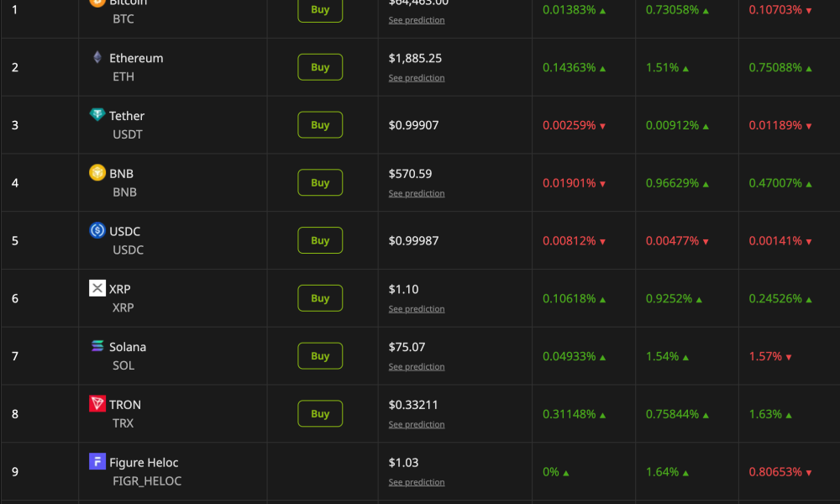Click the Figure Heloc coin name
This screenshot has height=504, width=840.
pos(144,462)
